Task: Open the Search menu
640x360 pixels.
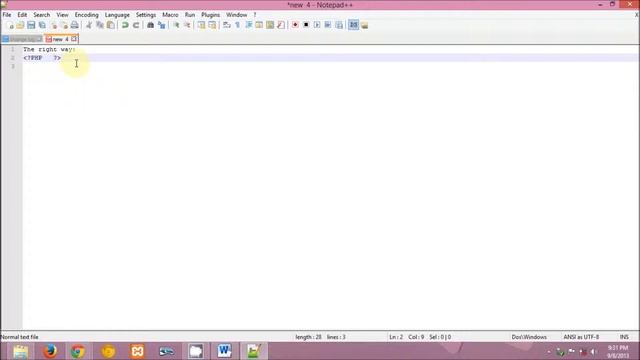Action: (x=42, y=15)
